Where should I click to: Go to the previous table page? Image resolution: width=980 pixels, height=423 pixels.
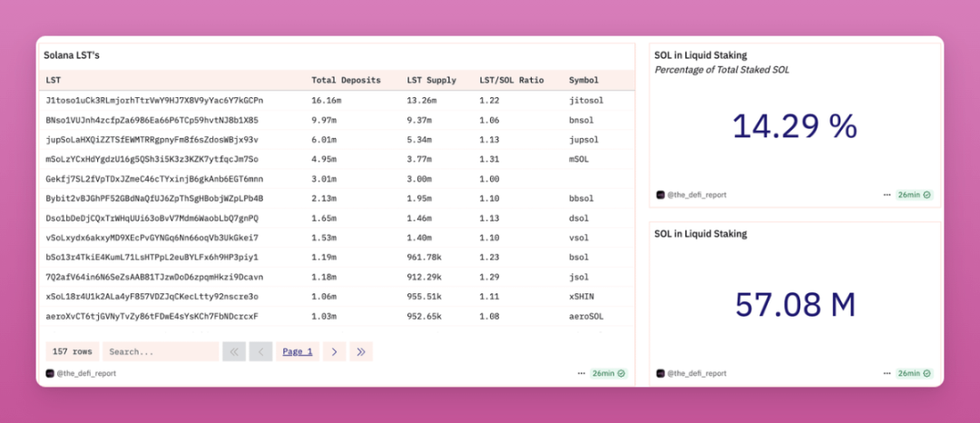pos(261,351)
